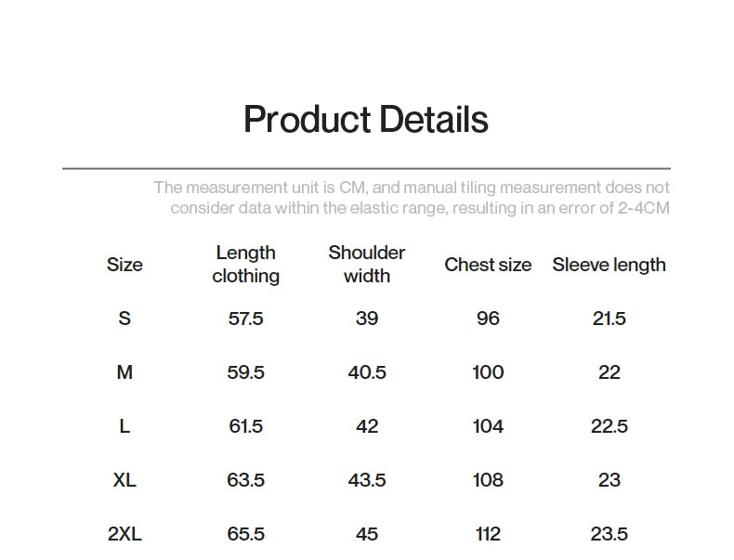Click the 112 chest size value

click(x=488, y=534)
